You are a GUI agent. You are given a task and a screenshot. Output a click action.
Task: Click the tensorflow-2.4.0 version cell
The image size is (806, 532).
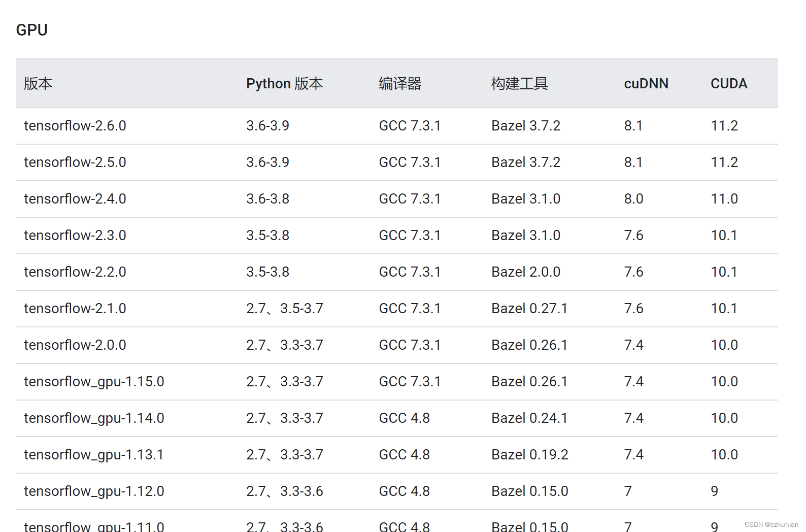75,198
